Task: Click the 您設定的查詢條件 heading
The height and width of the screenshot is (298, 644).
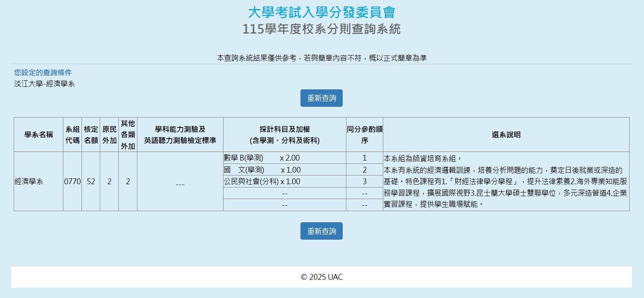Action: click(x=43, y=72)
